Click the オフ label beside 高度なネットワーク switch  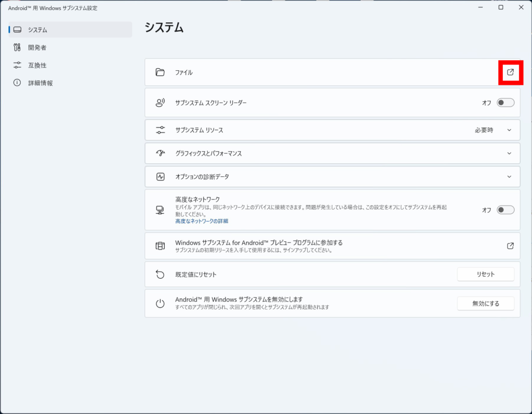click(486, 210)
